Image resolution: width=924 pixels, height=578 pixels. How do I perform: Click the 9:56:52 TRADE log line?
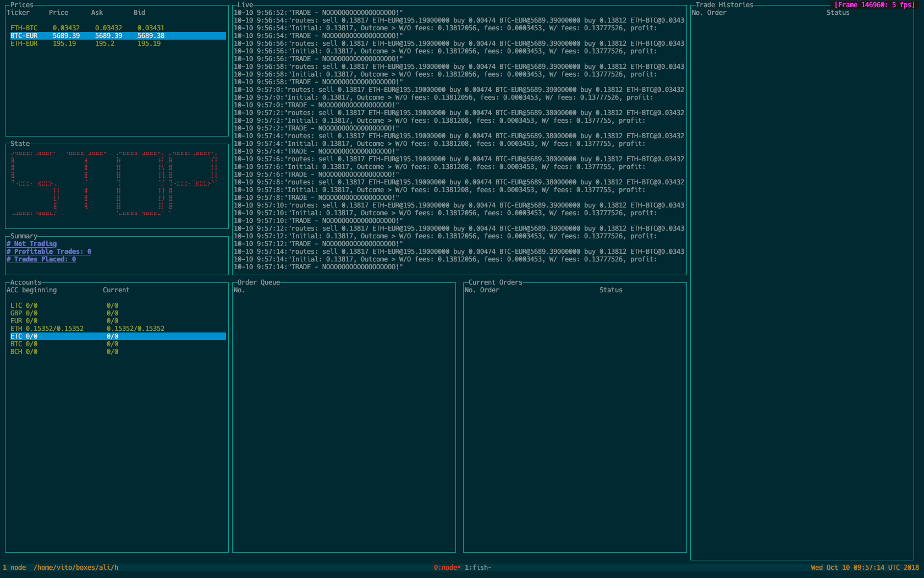point(318,13)
